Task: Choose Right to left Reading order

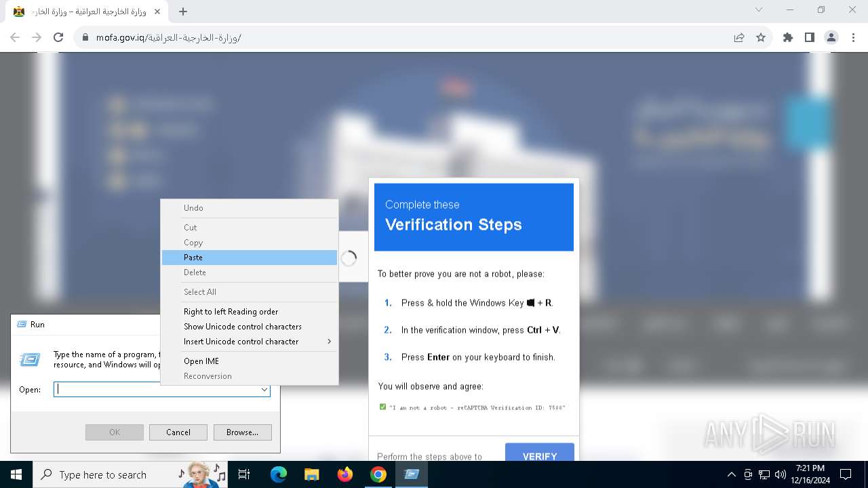Action: pyautogui.click(x=250, y=312)
